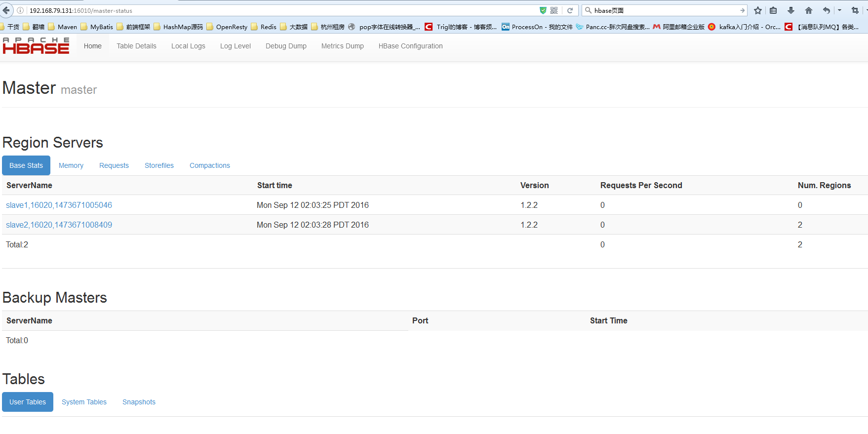Switch to the Snapshots tab
This screenshot has height=434, width=868.
pyautogui.click(x=139, y=402)
